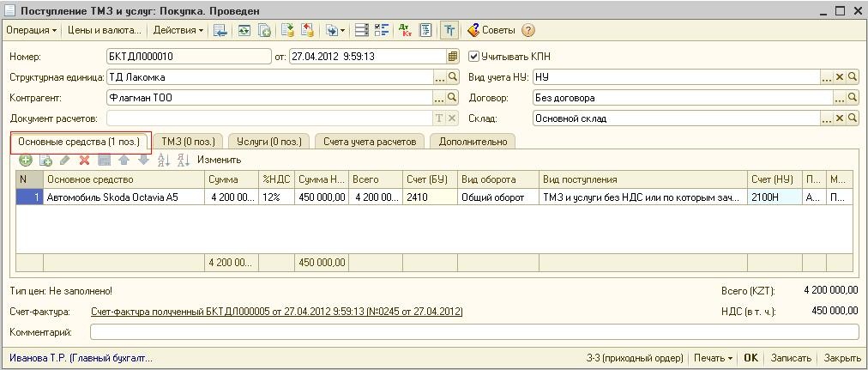Open the calendar picker beside the date field
Screen dimensions: 868x370
[452, 57]
